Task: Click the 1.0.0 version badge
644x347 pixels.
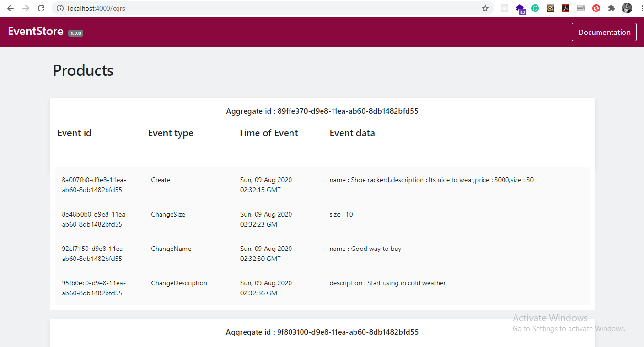Action: [75, 33]
